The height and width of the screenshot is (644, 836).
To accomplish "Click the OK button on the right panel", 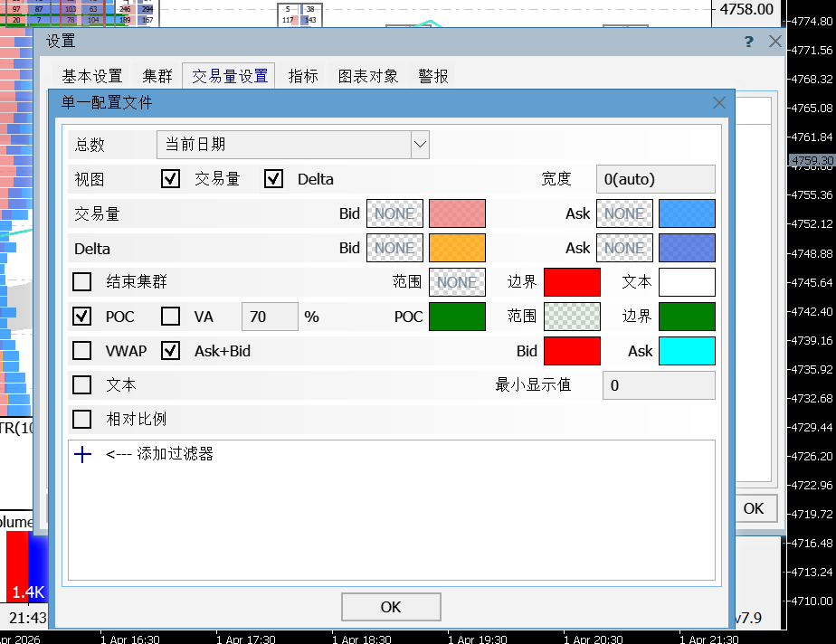I will pos(755,508).
